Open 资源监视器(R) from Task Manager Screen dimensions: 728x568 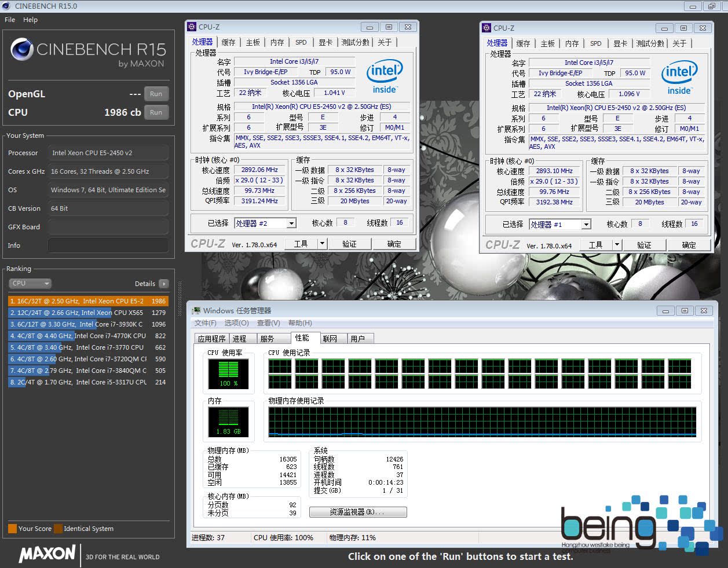click(x=358, y=512)
